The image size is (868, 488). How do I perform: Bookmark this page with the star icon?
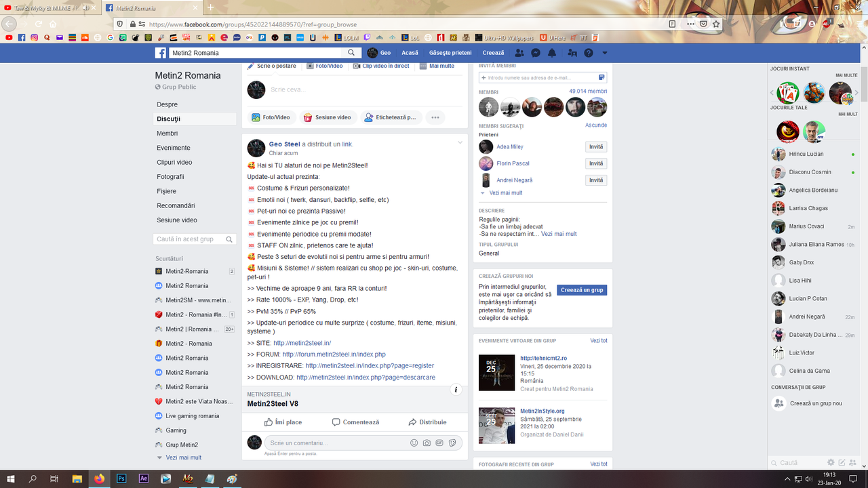[716, 24]
